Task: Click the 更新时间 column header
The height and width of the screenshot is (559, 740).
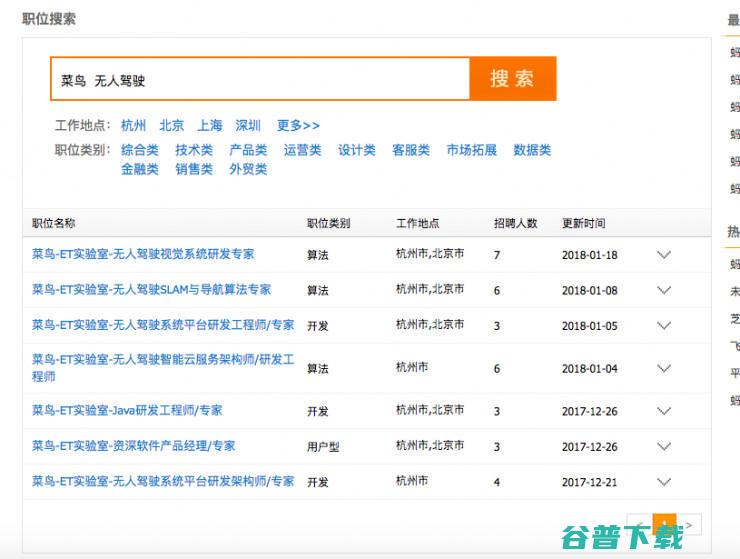Action: point(584,223)
